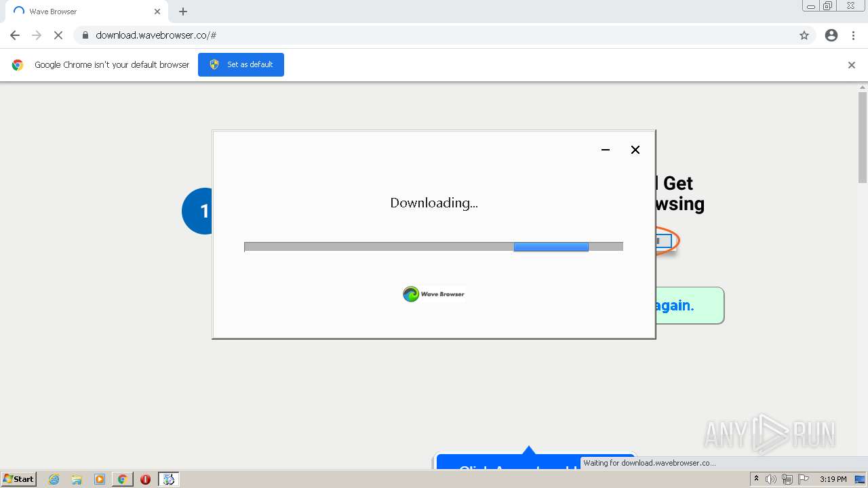Restore down the Chrome window

coord(828,5)
